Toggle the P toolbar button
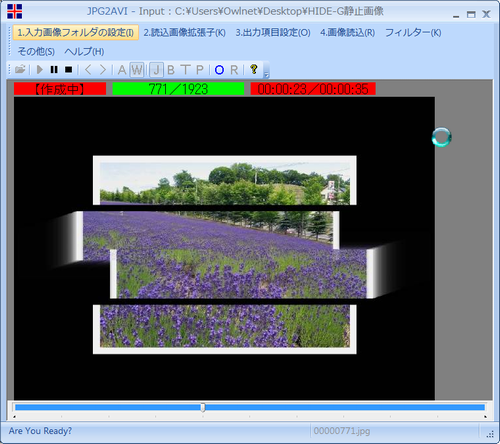The height and width of the screenshot is (444, 500). point(200,70)
